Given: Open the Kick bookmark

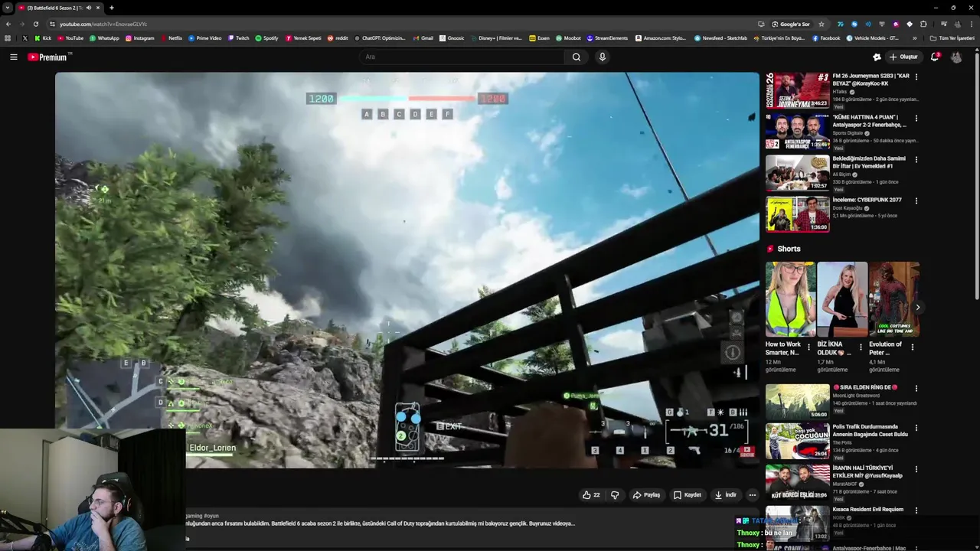Looking at the screenshot, I should pyautogui.click(x=43, y=37).
